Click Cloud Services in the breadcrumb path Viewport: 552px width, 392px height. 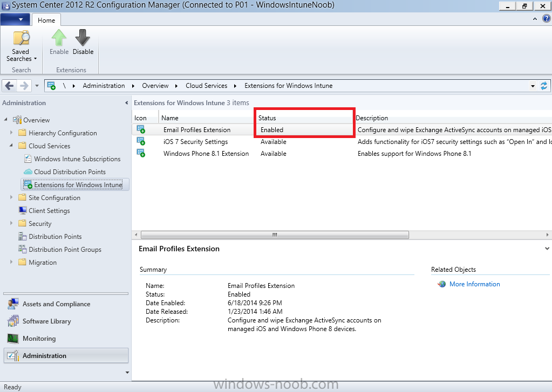(206, 86)
